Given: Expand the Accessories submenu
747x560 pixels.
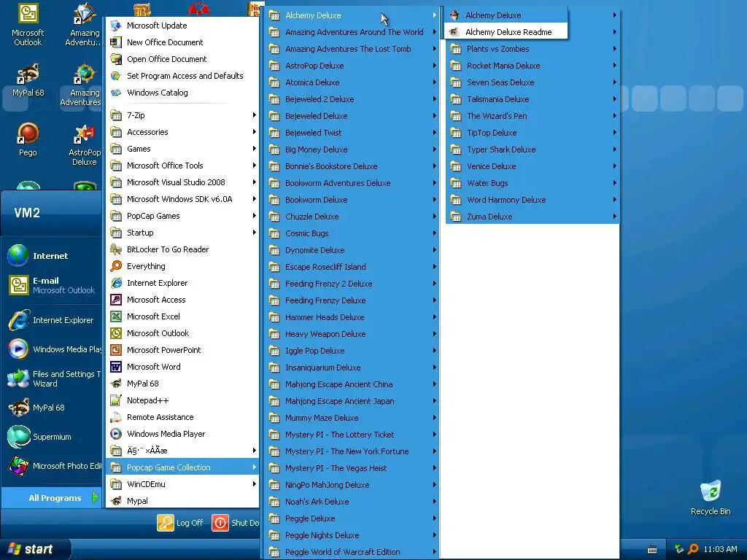Looking at the screenshot, I should (x=182, y=132).
